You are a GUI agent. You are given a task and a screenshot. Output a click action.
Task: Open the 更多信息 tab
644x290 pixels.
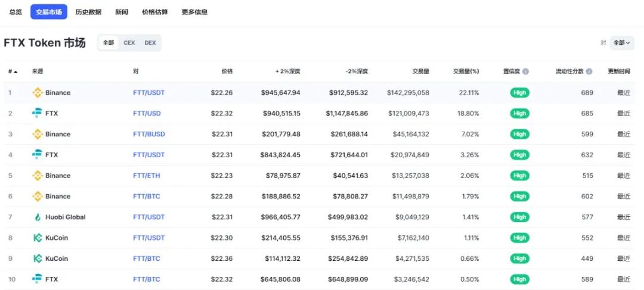pyautogui.click(x=194, y=12)
